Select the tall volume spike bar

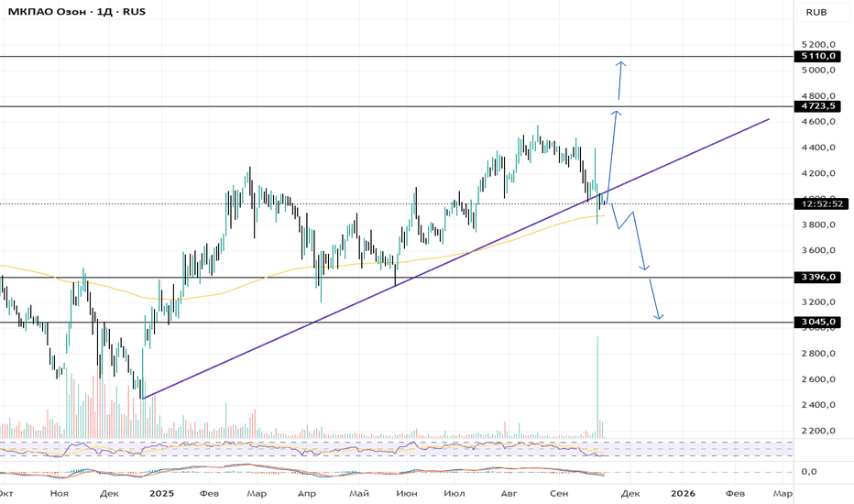click(x=597, y=385)
